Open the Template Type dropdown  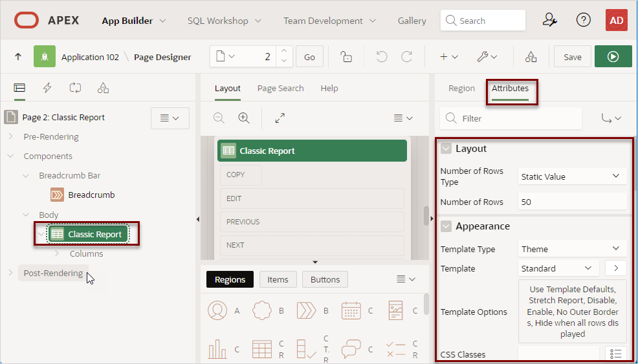pyautogui.click(x=572, y=249)
